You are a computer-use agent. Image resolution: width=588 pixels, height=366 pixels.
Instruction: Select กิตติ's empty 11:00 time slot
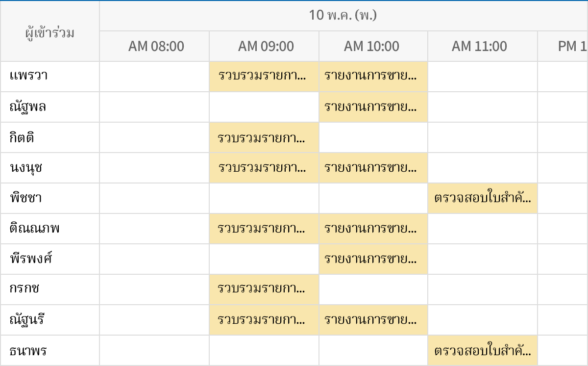click(x=483, y=137)
